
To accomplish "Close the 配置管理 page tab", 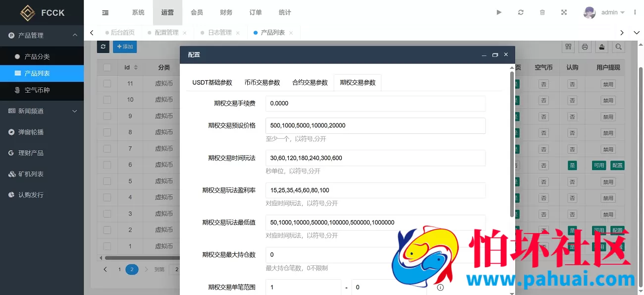I will pyautogui.click(x=185, y=33).
